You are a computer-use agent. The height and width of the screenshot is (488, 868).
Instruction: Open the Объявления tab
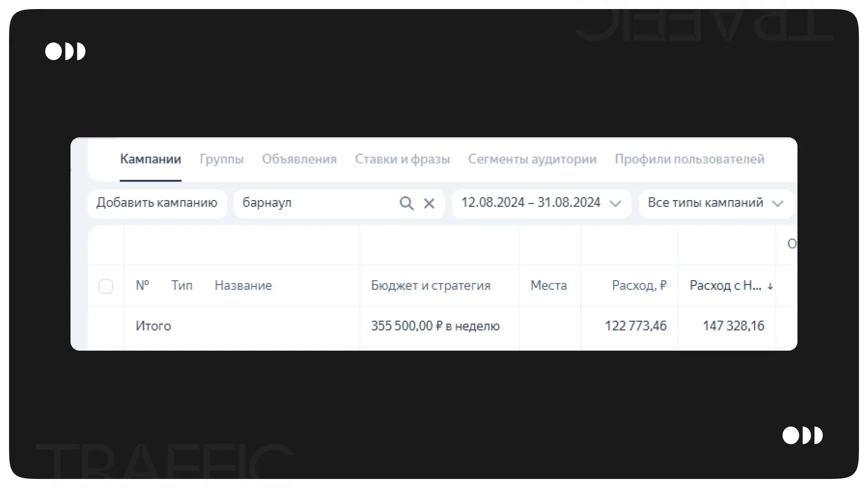click(299, 159)
